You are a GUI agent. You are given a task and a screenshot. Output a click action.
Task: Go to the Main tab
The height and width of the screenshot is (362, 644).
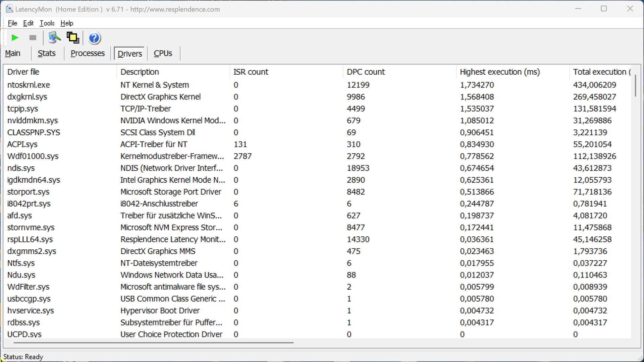tap(13, 53)
